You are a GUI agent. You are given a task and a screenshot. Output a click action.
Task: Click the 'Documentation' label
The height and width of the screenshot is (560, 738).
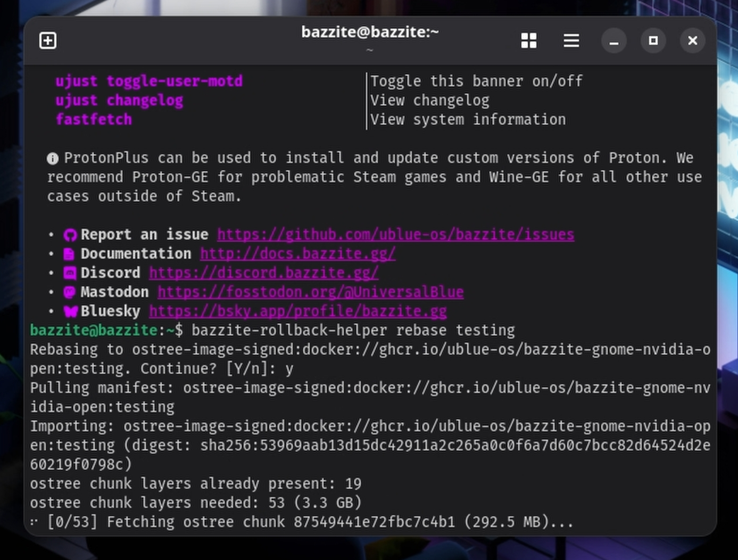136,254
